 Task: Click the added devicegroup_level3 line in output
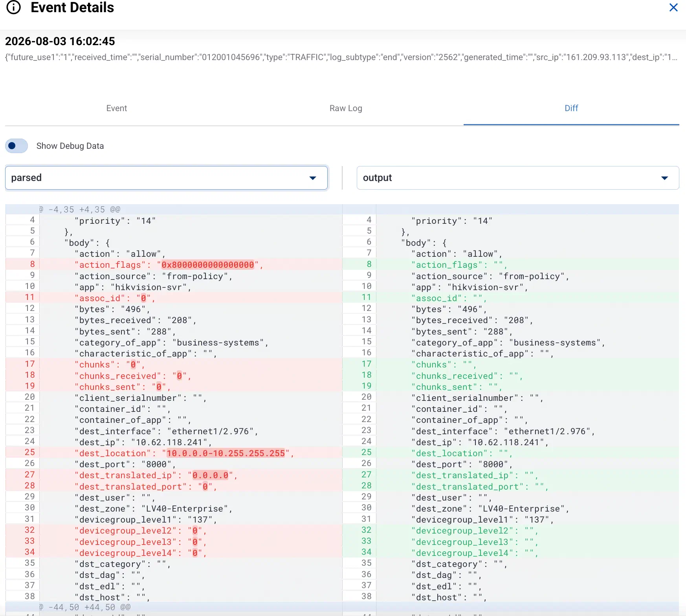[511, 542]
